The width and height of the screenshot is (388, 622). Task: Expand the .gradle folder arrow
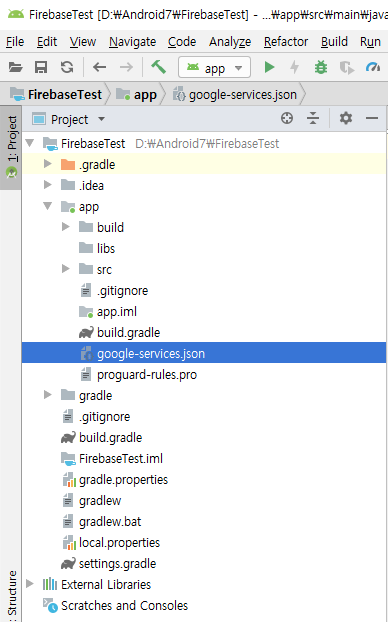(48, 164)
